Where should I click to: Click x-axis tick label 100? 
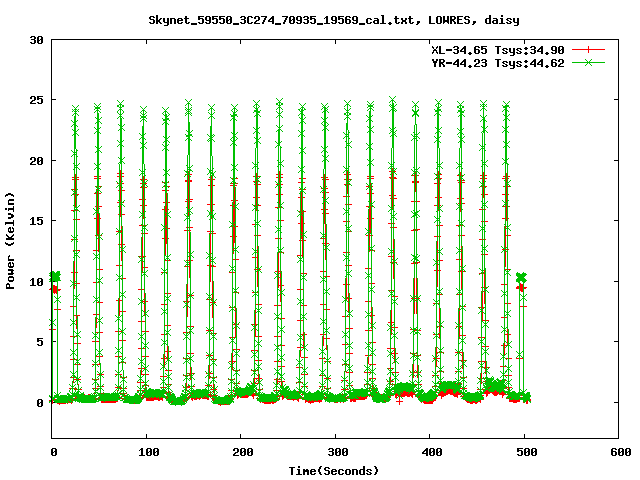point(149,452)
